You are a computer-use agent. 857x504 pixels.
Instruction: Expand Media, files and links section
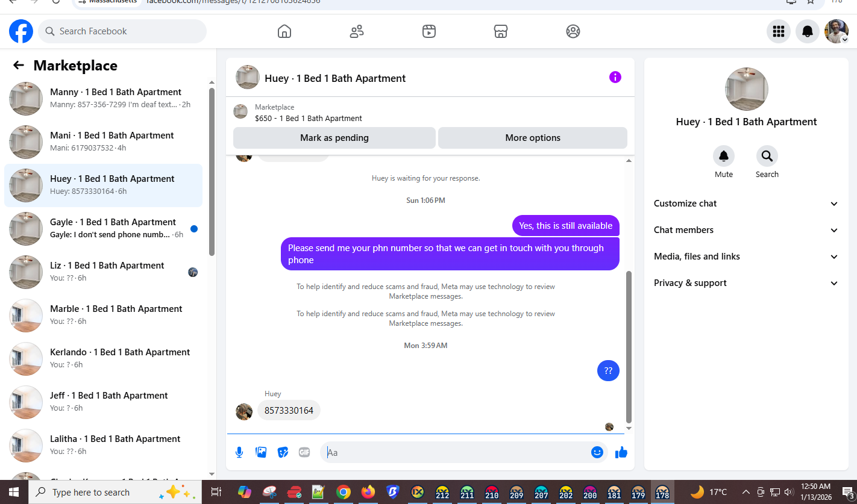tap(746, 257)
